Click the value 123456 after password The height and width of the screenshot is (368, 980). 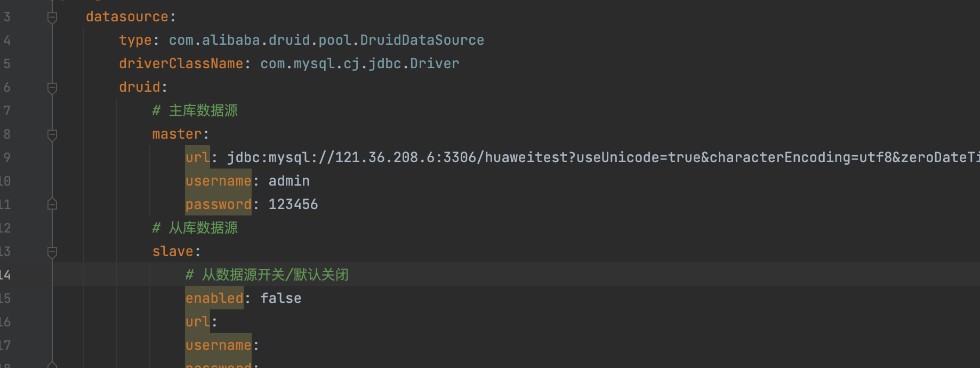coord(293,204)
